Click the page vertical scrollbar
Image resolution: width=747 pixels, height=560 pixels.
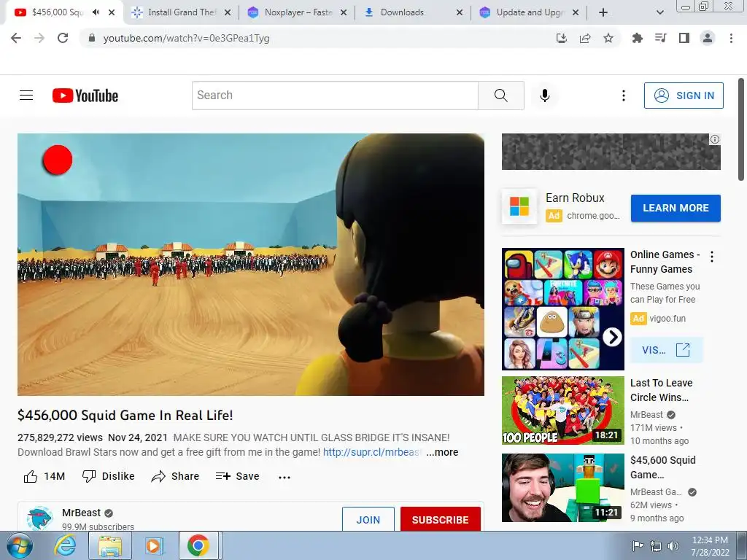pos(741,130)
